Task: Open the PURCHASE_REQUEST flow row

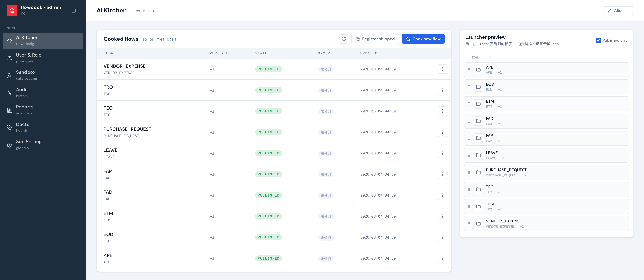Action: point(274,132)
